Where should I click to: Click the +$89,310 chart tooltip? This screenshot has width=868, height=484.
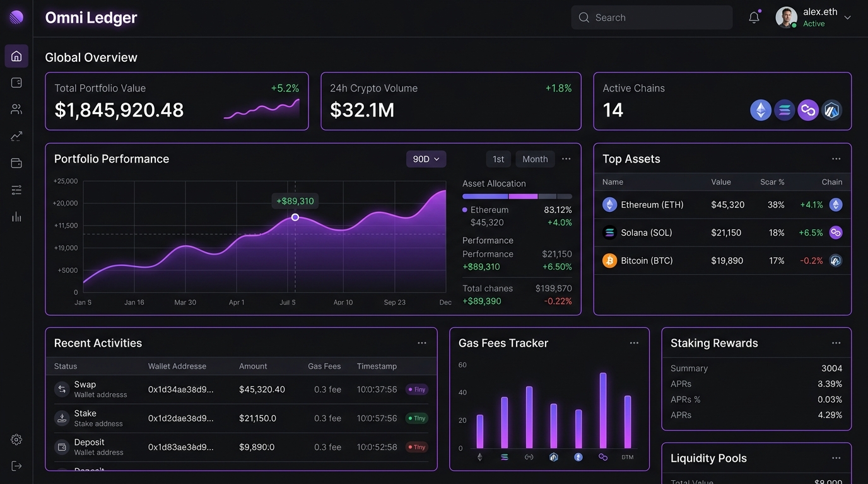(295, 201)
